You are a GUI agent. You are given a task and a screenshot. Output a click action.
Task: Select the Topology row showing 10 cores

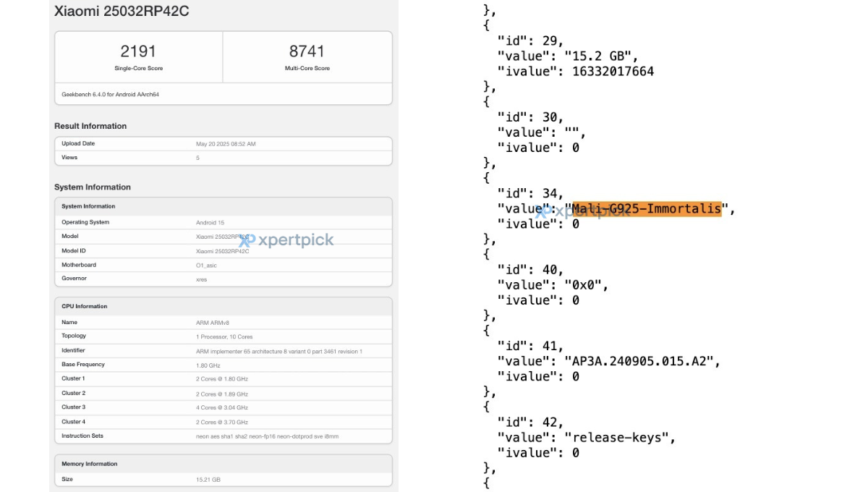[223, 336]
